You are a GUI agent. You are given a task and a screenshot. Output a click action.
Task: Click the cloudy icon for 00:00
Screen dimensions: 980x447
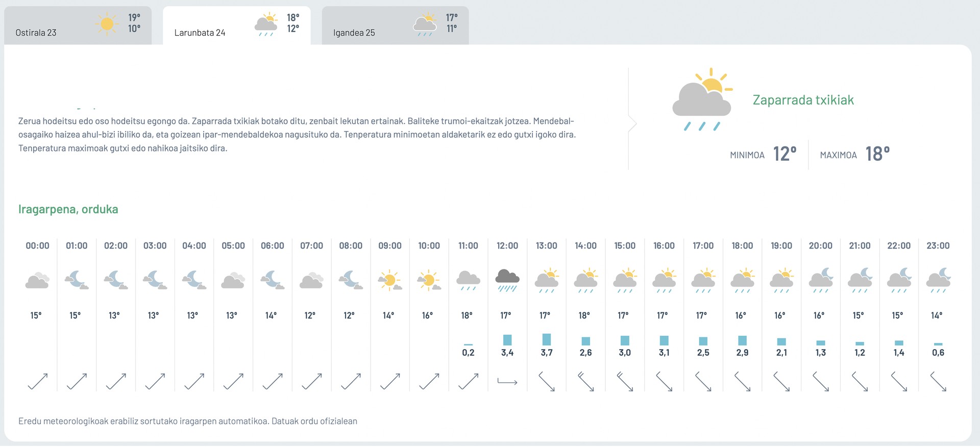pyautogui.click(x=38, y=280)
